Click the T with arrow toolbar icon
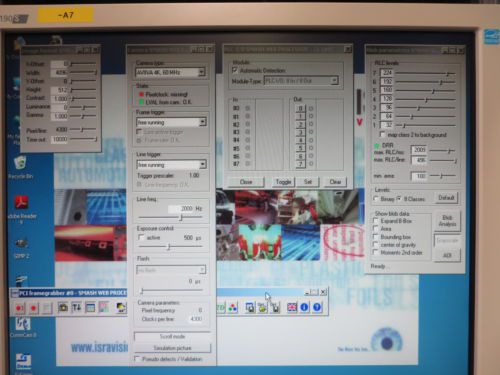 click(x=76, y=307)
